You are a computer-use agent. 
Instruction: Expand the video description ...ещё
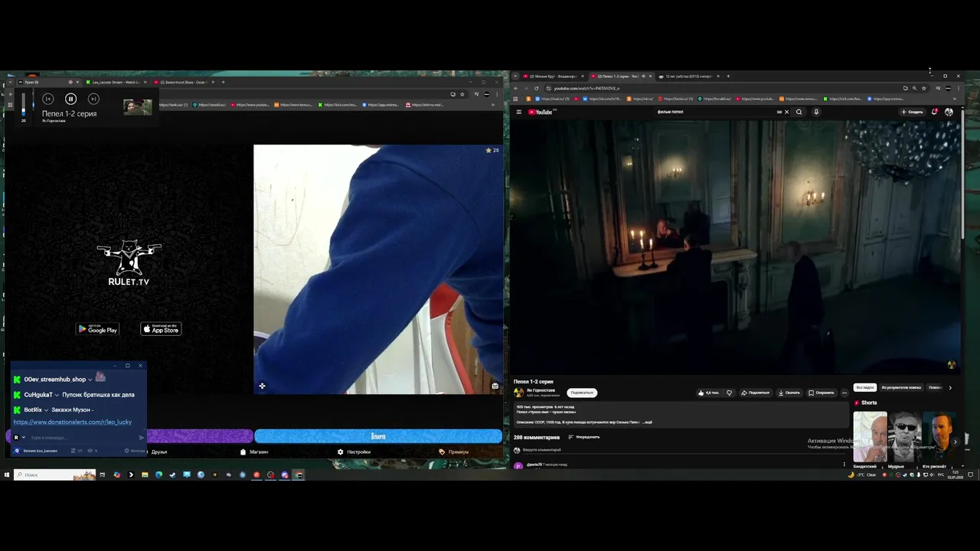[x=648, y=422]
